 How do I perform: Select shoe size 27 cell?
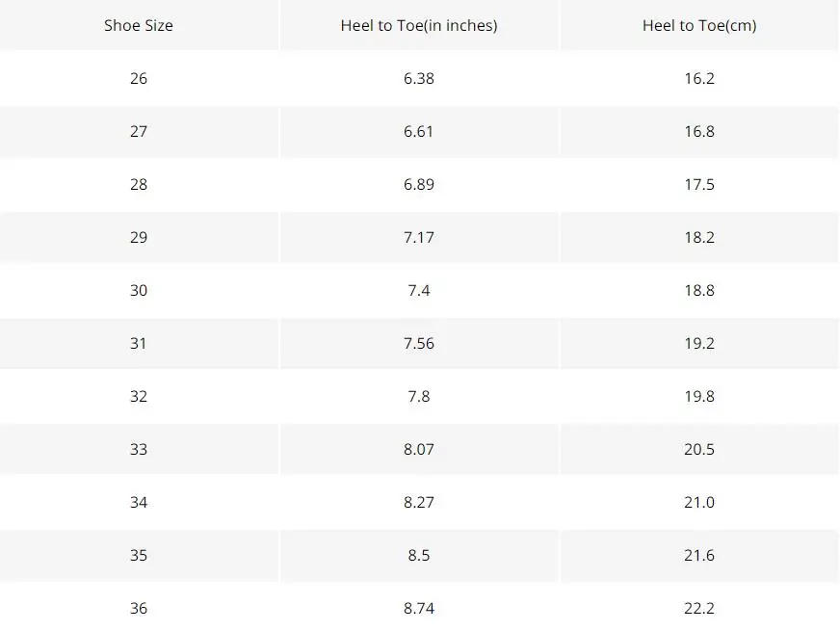[x=138, y=131]
